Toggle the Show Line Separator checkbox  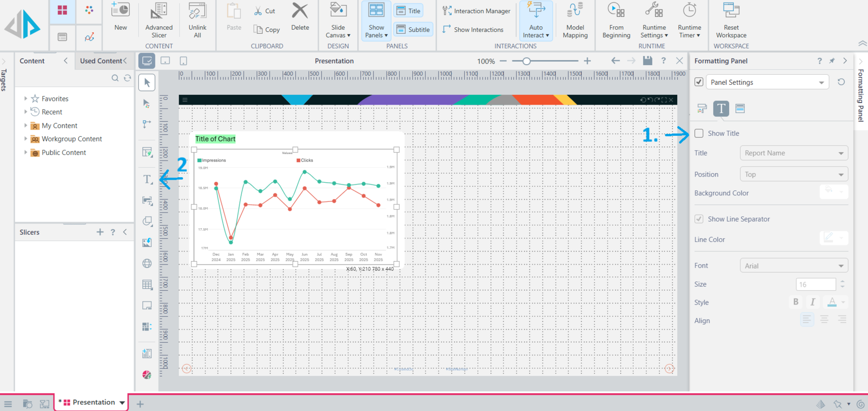699,219
